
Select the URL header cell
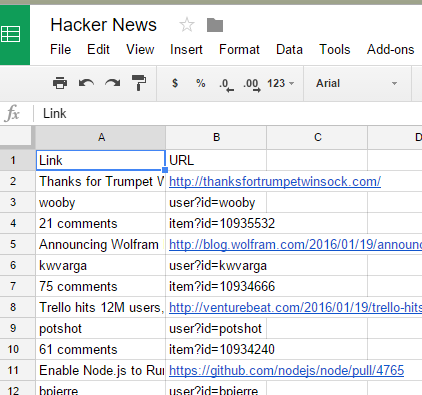(216, 160)
